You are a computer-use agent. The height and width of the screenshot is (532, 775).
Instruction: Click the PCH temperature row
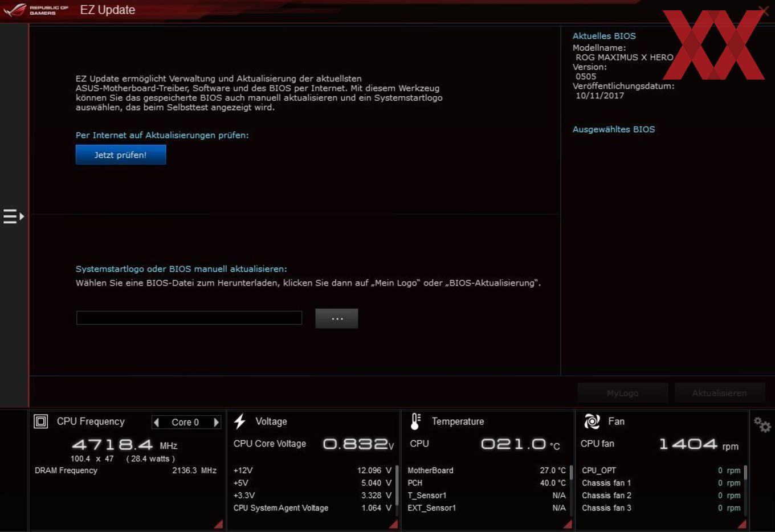pyautogui.click(x=487, y=483)
